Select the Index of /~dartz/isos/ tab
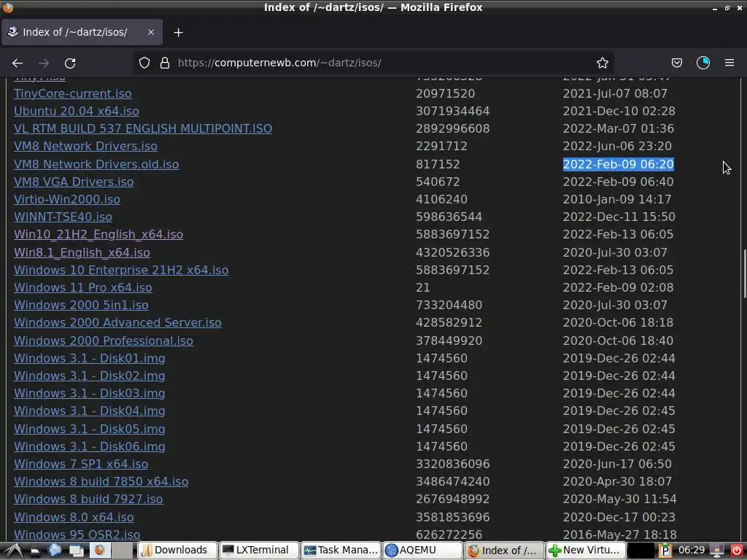 click(82, 32)
